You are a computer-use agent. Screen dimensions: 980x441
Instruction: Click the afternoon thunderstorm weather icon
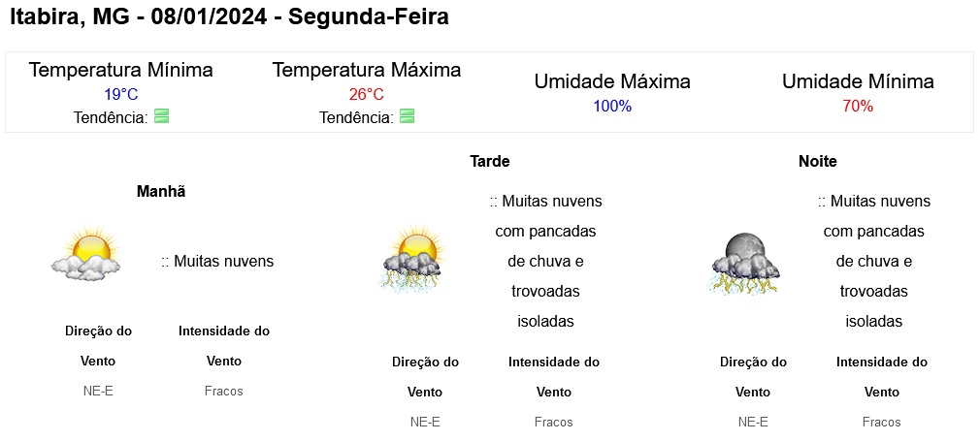413,259
